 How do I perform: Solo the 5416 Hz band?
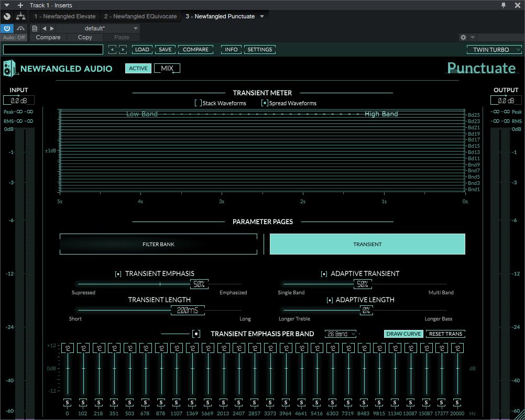click(x=317, y=402)
